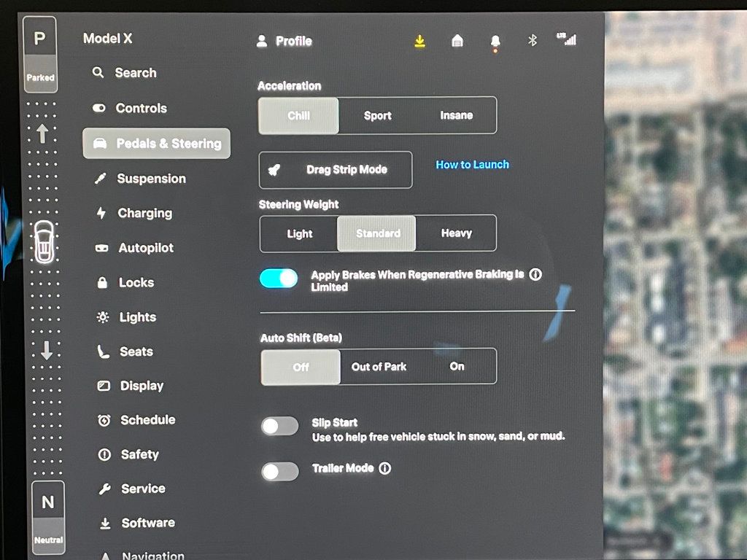This screenshot has height=560, width=747.
Task: Choose Insane acceleration mode
Action: coord(457,116)
